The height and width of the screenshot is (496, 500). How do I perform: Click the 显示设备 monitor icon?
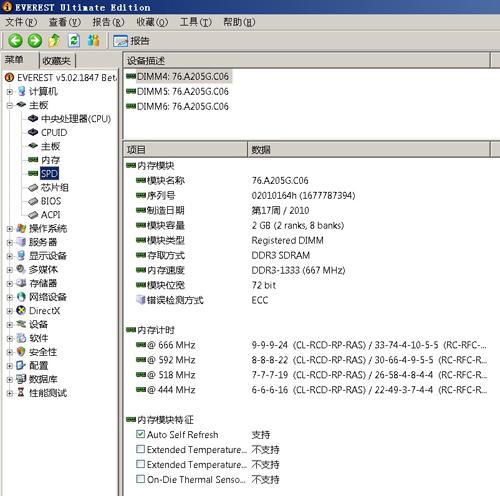(x=21, y=256)
